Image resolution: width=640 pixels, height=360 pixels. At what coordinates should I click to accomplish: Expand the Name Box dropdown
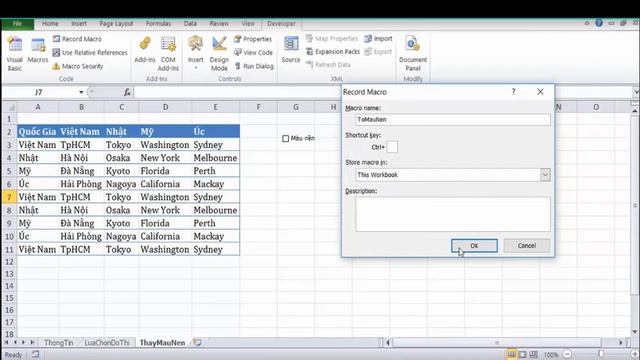tap(81, 92)
